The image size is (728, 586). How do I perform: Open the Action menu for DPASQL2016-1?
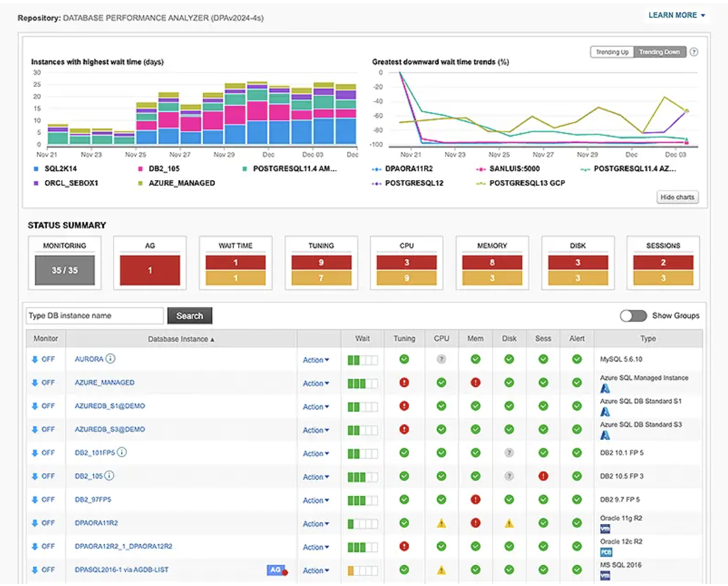315,569
